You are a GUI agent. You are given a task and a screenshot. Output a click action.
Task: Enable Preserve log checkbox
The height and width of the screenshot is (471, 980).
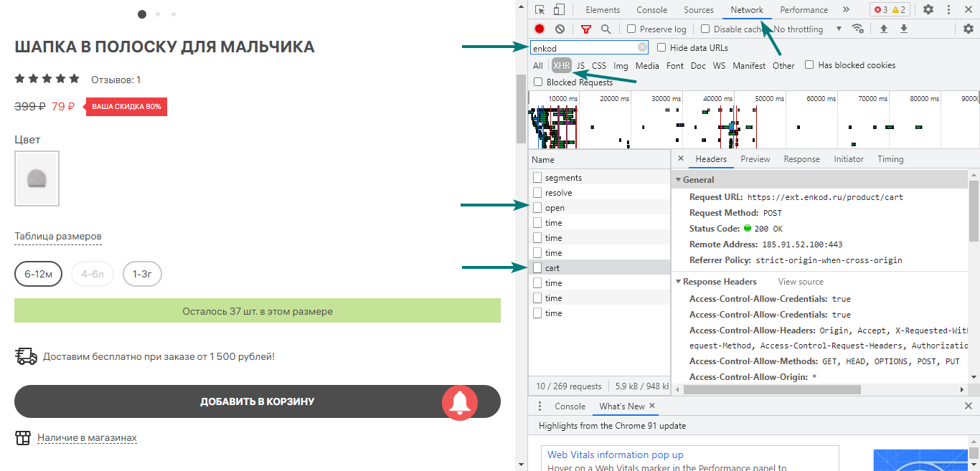[631, 29]
